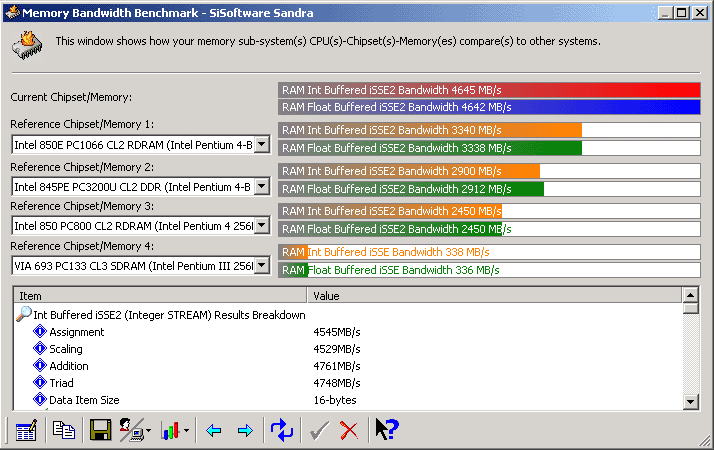Image resolution: width=714 pixels, height=450 pixels.
Task: Select the Int Buffered iSSE2 Results Breakdown row
Action: (x=169, y=315)
